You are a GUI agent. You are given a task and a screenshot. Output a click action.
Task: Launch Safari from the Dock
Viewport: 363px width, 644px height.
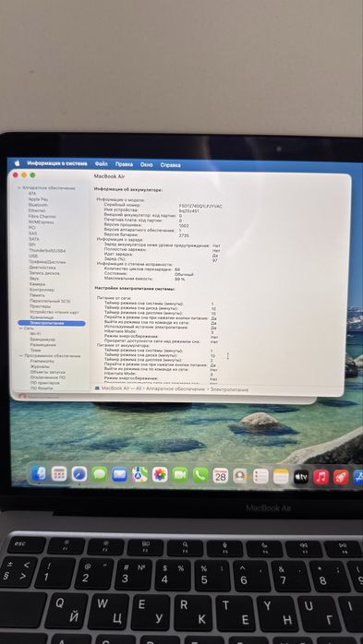point(79,474)
